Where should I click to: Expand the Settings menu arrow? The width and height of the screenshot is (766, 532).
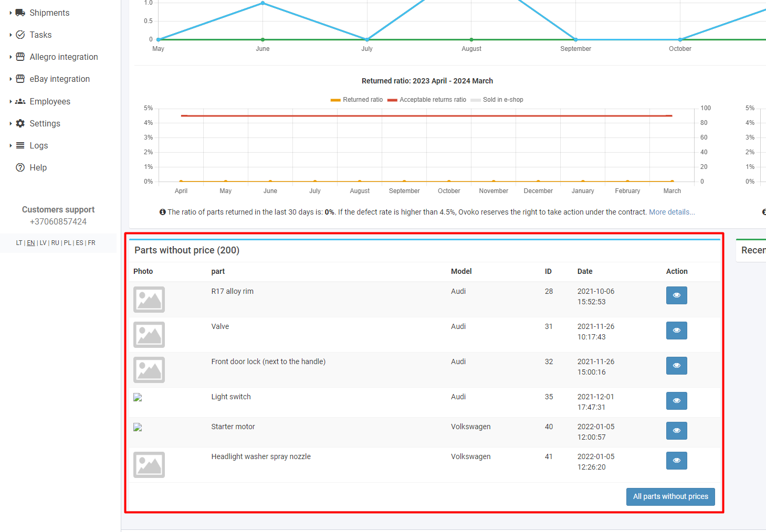(x=11, y=123)
